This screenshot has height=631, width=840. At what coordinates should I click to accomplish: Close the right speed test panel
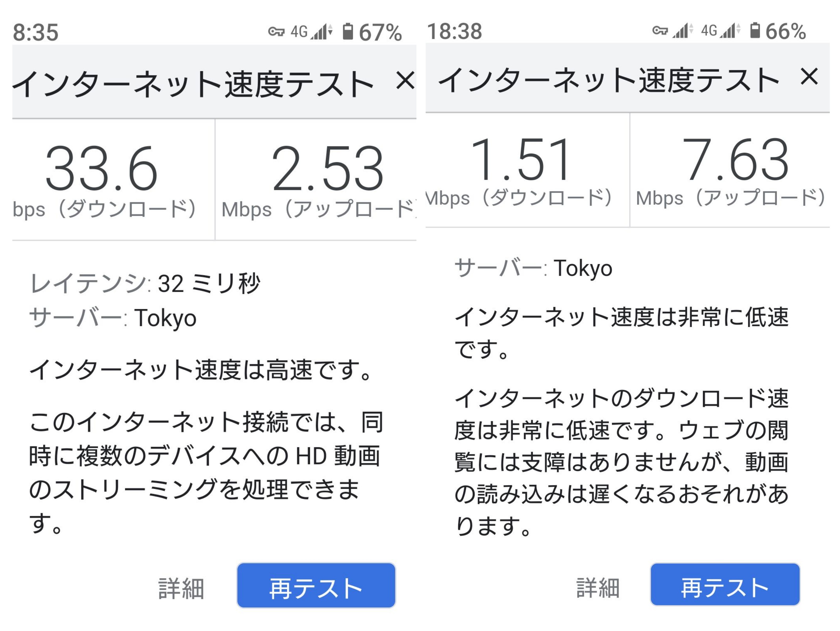point(809,77)
